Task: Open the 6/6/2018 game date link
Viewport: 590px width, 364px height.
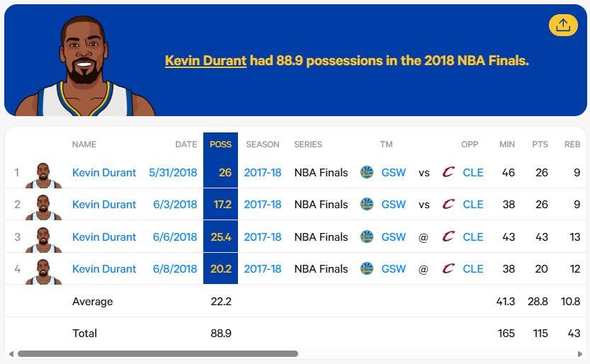Action: (175, 237)
